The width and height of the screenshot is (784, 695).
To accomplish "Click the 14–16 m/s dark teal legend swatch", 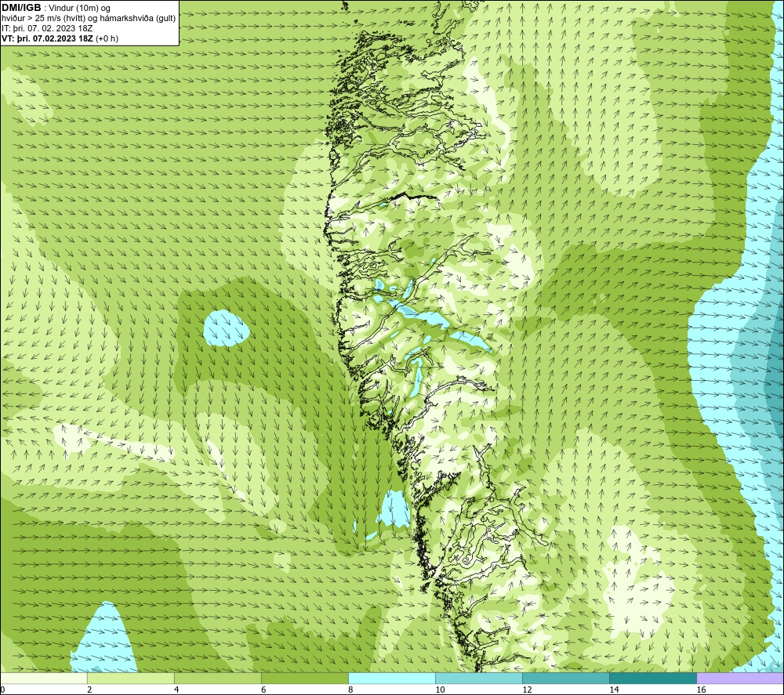I will [652, 678].
